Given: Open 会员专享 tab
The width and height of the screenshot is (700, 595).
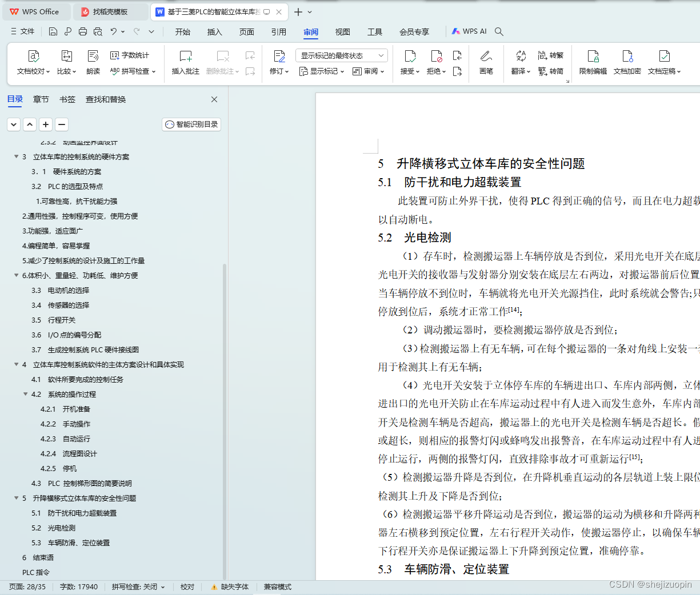Looking at the screenshot, I should 414,32.
